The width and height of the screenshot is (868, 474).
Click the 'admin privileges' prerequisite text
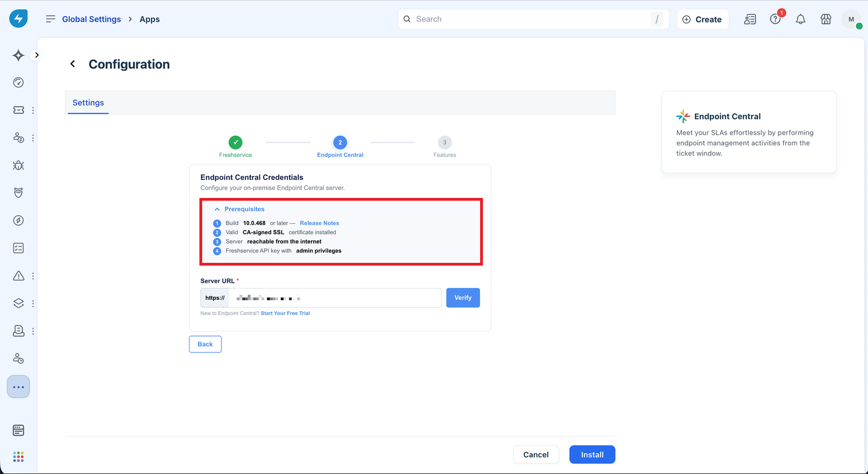(319, 251)
